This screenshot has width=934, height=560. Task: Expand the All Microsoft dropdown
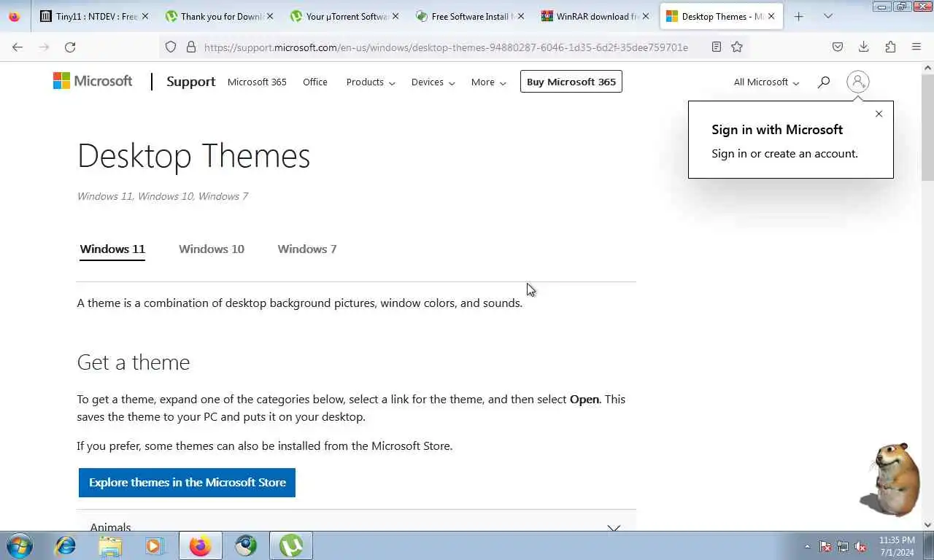coord(766,82)
